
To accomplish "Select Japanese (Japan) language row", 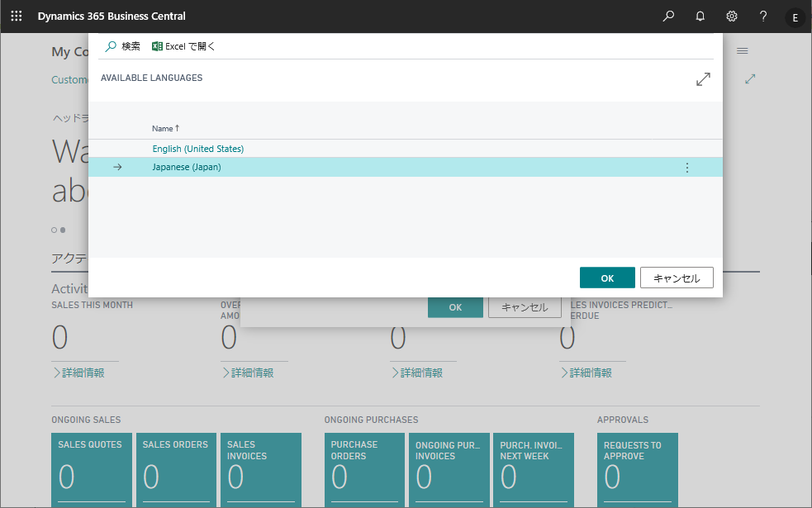I will (406, 167).
